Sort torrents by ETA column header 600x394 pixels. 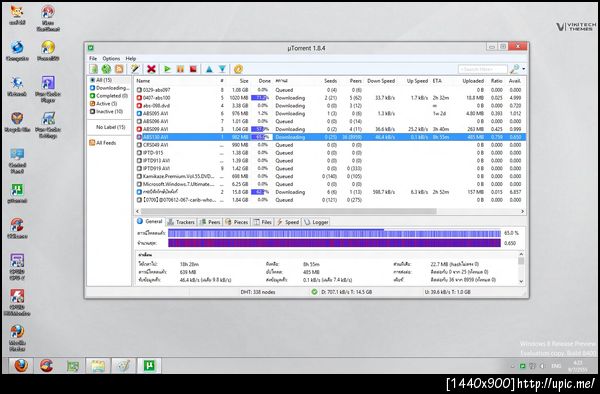(437, 81)
